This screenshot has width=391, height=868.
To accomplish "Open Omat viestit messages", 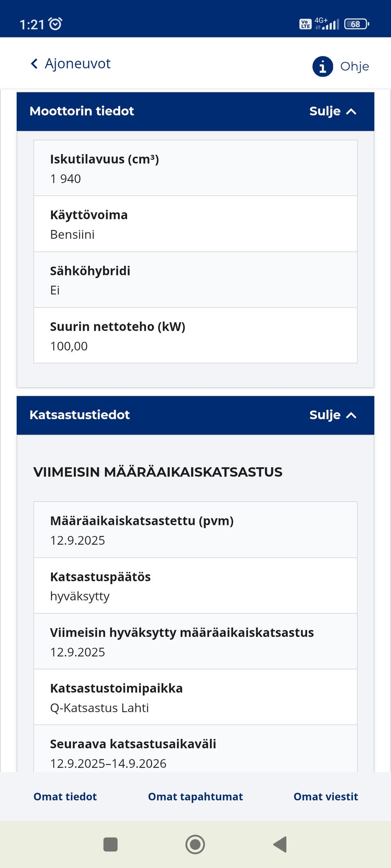I will [x=325, y=796].
